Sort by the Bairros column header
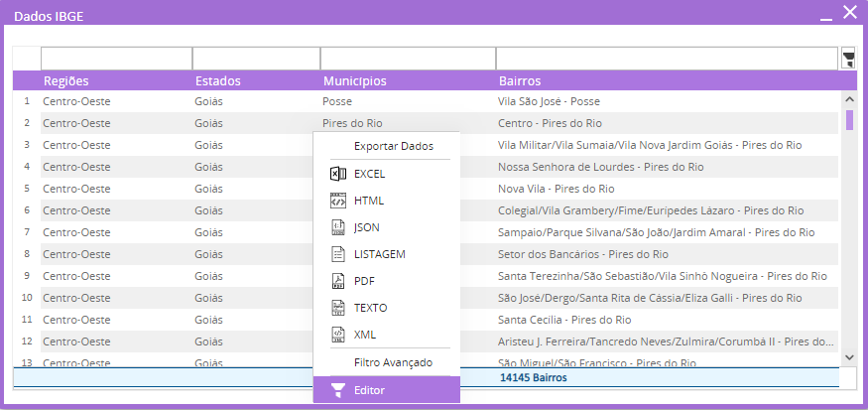 pyautogui.click(x=521, y=80)
